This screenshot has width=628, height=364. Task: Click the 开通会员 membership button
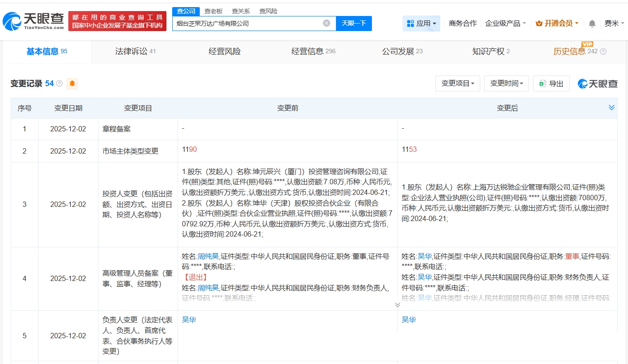coord(557,24)
